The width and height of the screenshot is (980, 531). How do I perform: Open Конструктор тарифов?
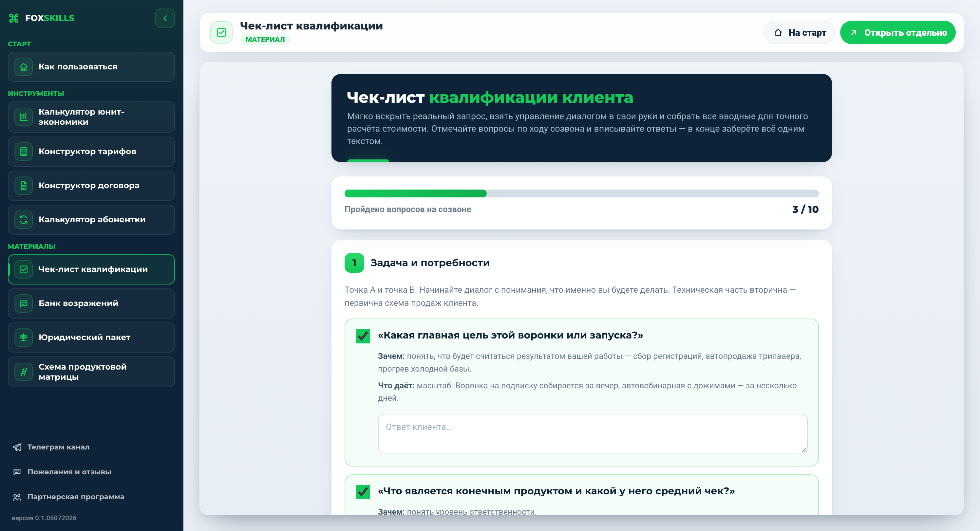[x=91, y=151]
